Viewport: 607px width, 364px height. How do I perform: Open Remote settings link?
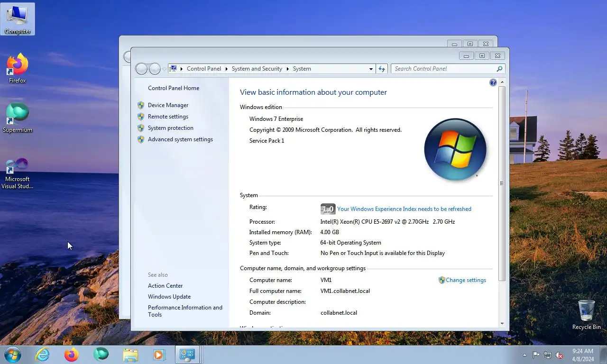[x=168, y=117]
